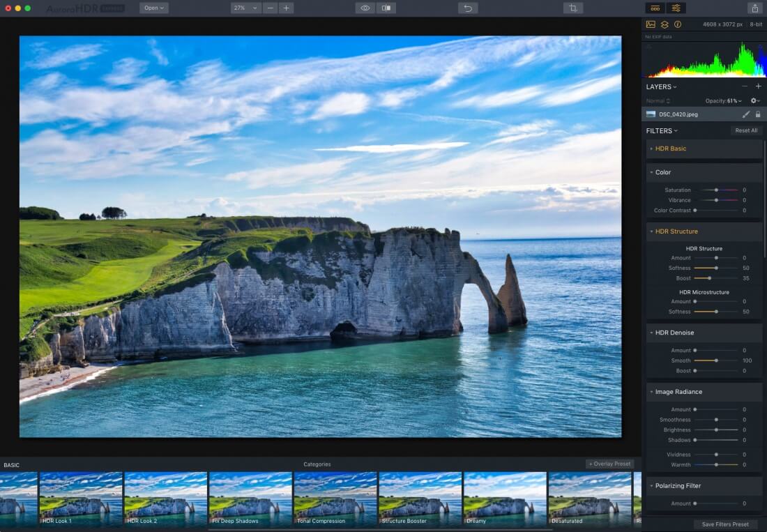Toggle the lock on DSC_0420.jpeg layer

pyautogui.click(x=758, y=114)
